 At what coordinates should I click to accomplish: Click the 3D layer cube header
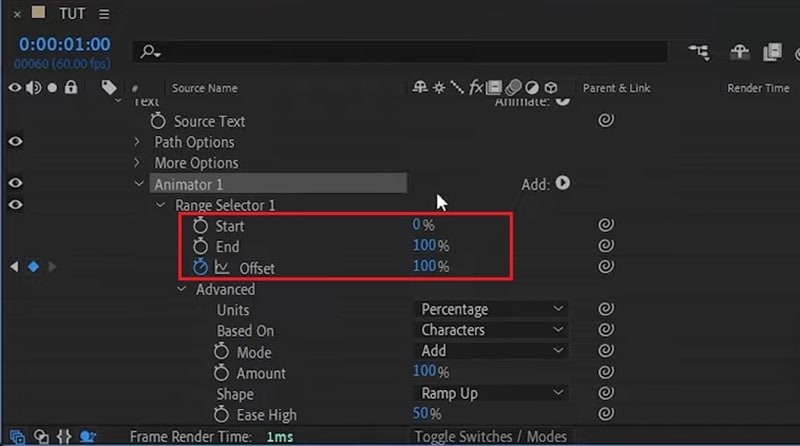tap(551, 88)
